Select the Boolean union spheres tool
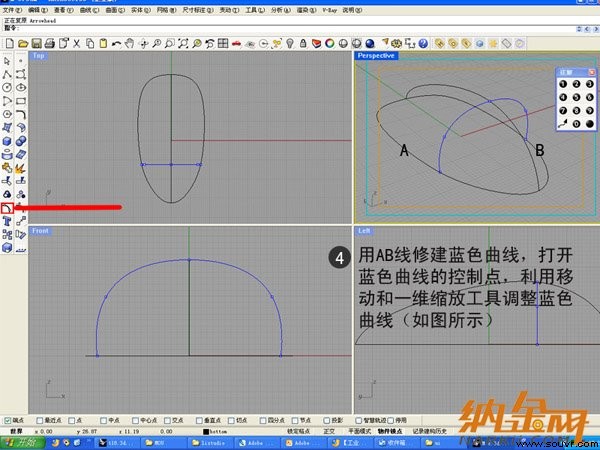 click(21, 141)
